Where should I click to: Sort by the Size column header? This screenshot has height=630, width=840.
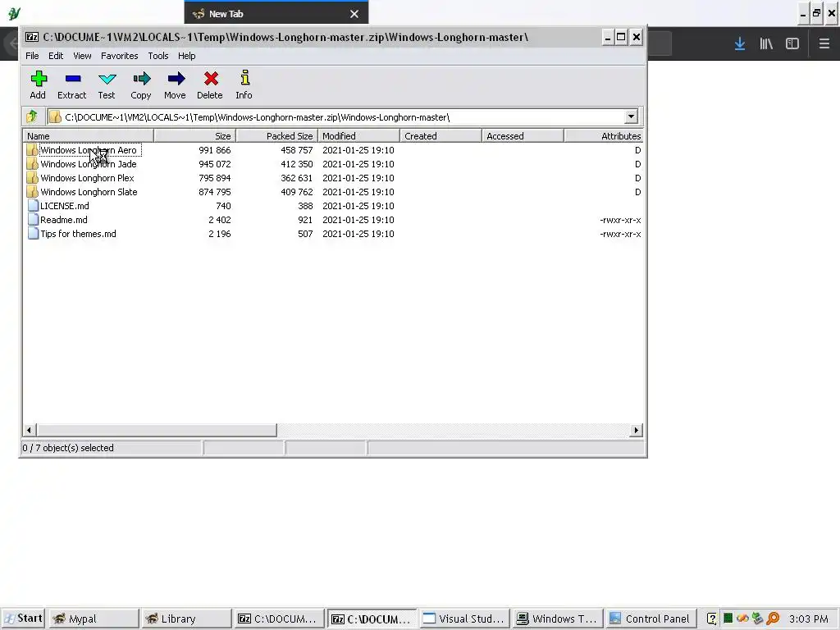tap(195, 136)
